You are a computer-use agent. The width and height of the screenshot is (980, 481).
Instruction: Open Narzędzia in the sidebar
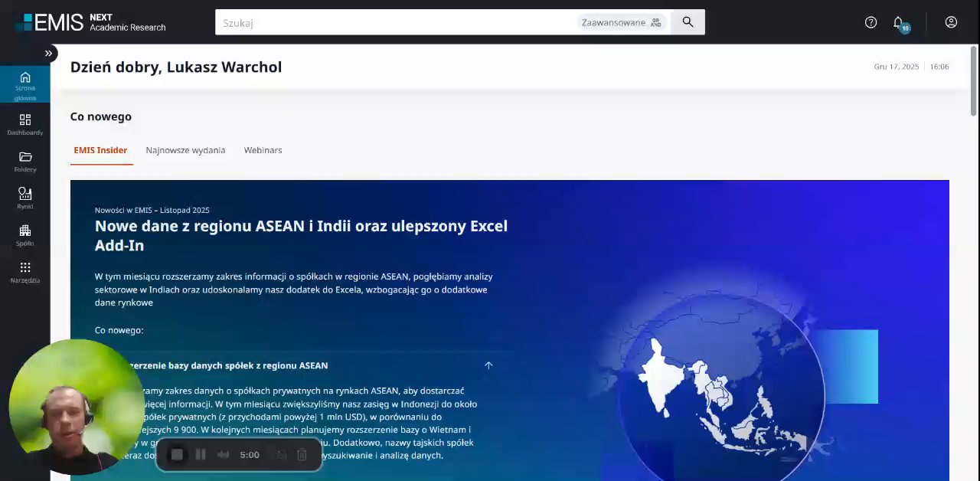coord(24,272)
